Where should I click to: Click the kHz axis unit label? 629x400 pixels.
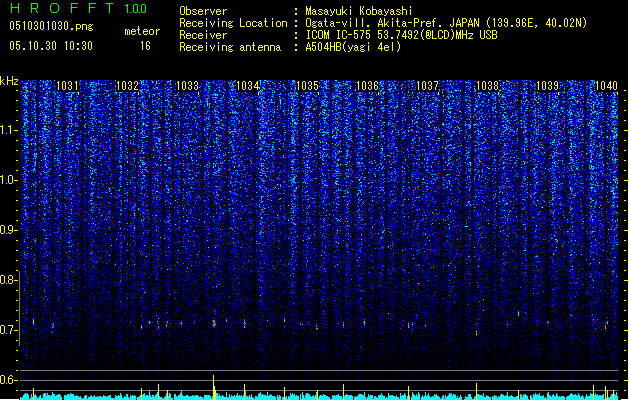click(x=9, y=81)
